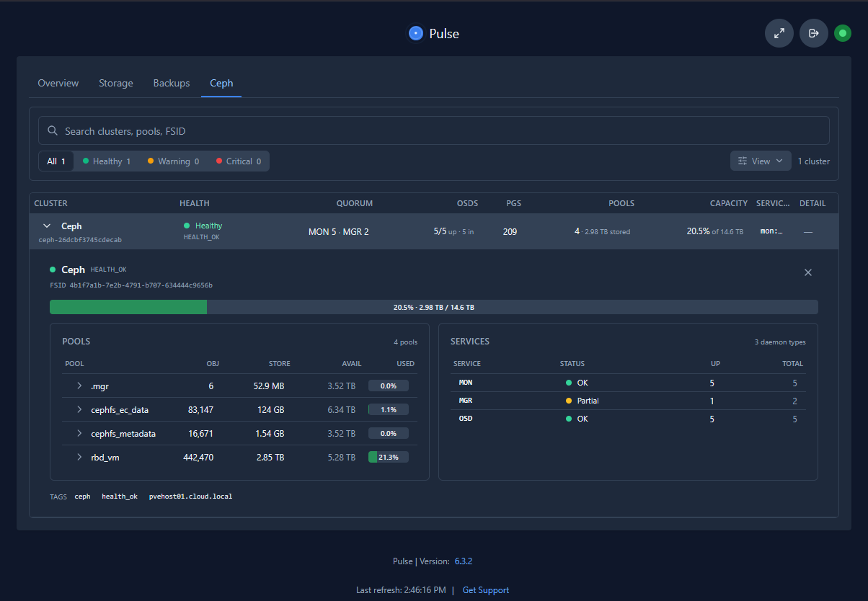Click the ceph-26dcbf3745cdecab cluster ID

tap(80, 239)
